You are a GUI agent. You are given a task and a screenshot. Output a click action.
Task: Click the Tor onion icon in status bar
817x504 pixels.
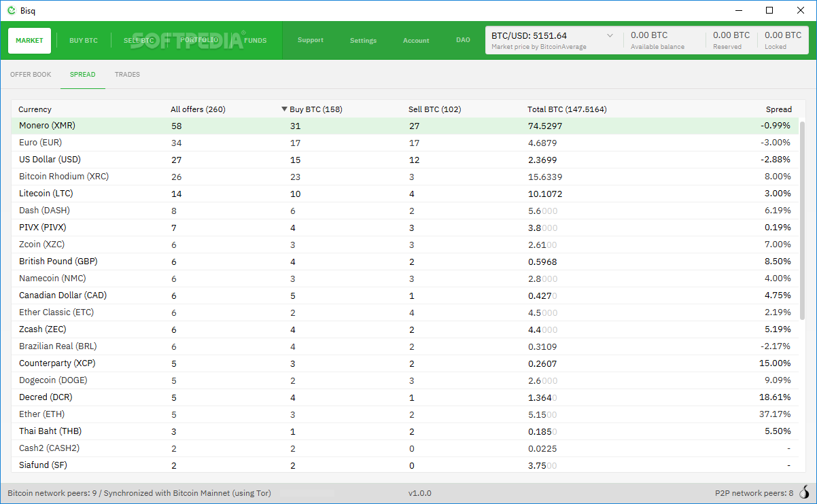coord(805,493)
